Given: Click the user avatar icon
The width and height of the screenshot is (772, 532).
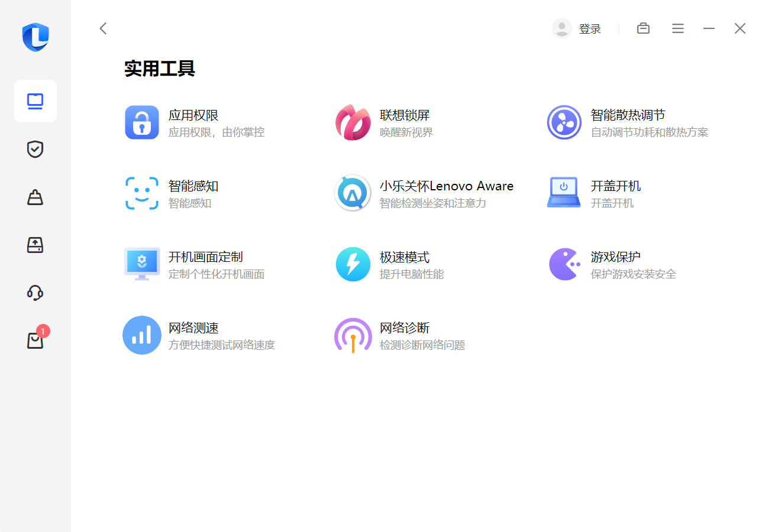Looking at the screenshot, I should pos(561,28).
